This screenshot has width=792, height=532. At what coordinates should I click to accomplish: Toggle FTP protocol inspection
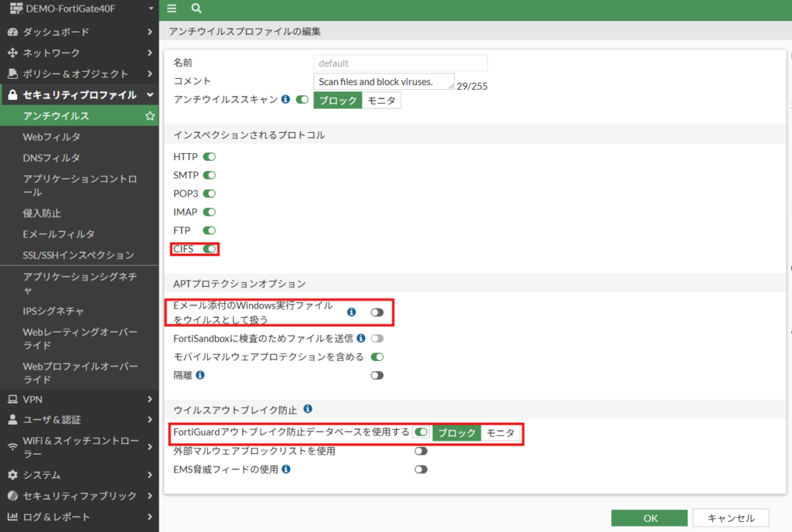[x=209, y=230]
